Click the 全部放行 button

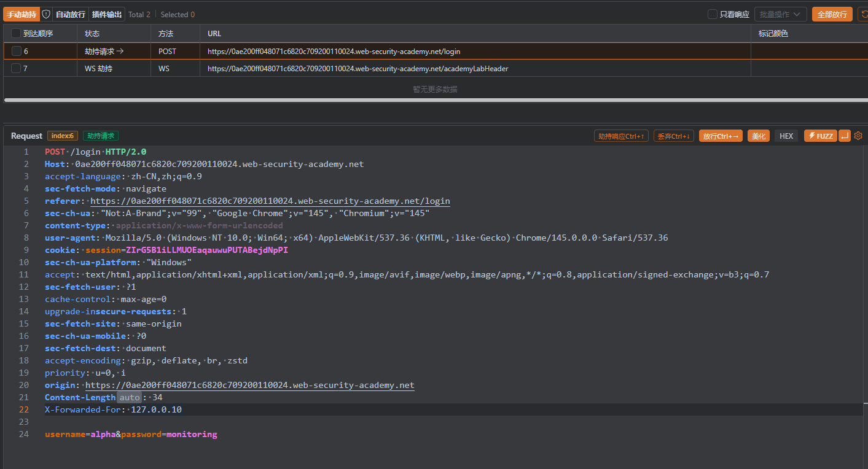pos(832,14)
